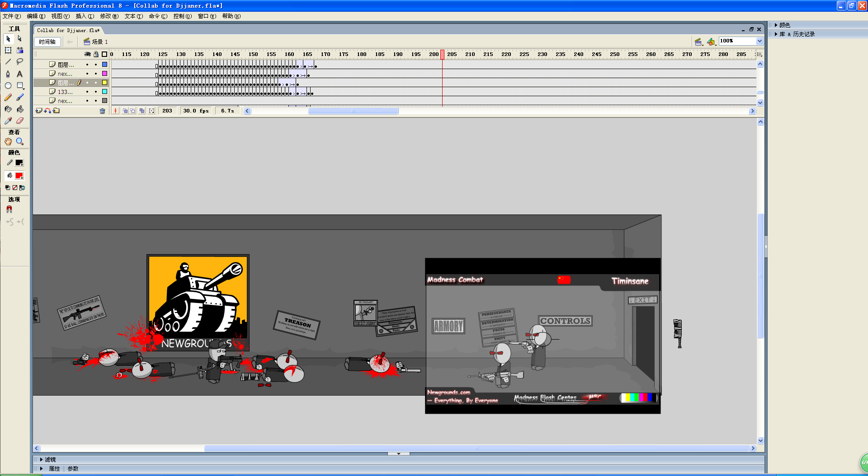868x476 pixels.
Task: Toggle lock dot of 133... layer
Action: pyautogui.click(x=96, y=92)
